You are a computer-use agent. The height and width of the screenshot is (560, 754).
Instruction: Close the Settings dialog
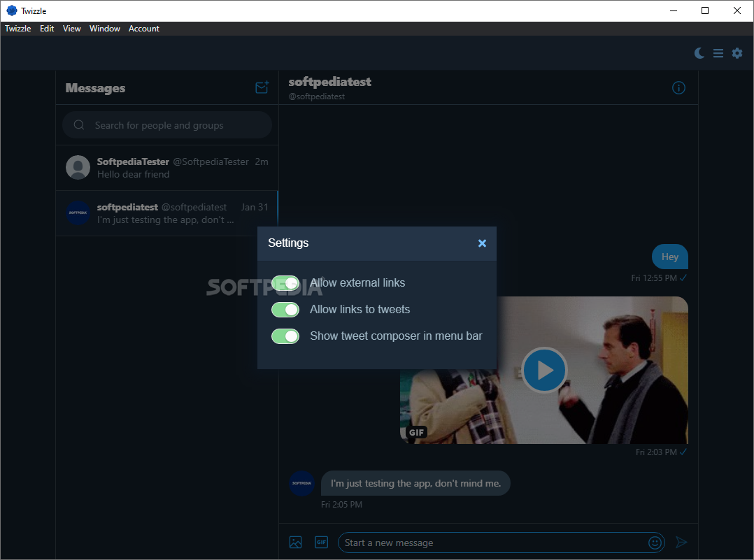point(483,243)
